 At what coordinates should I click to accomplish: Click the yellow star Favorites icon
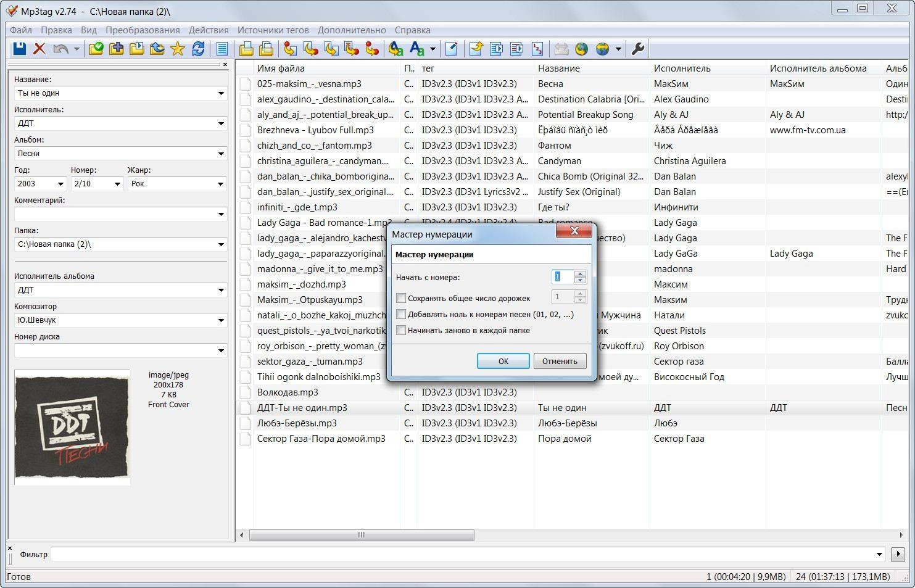tap(178, 49)
